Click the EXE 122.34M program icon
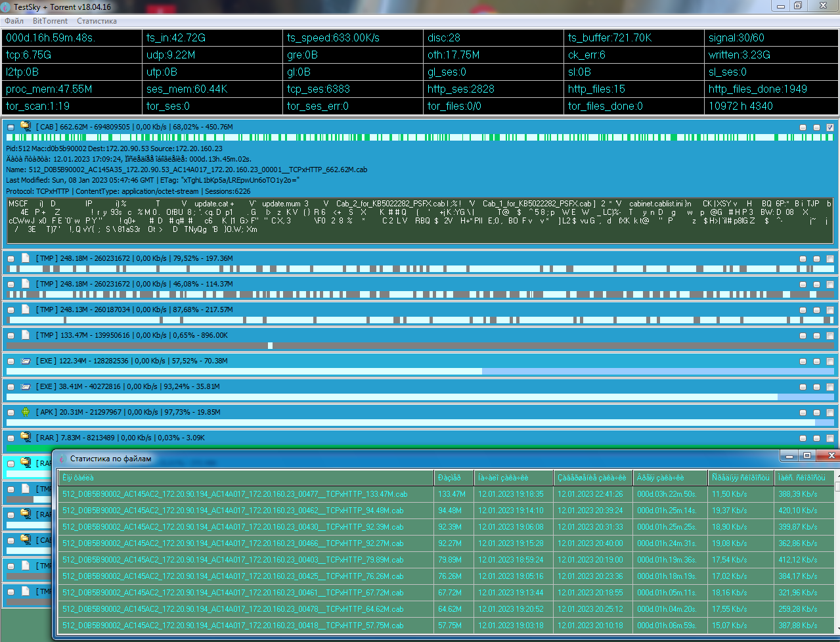 tap(26, 361)
